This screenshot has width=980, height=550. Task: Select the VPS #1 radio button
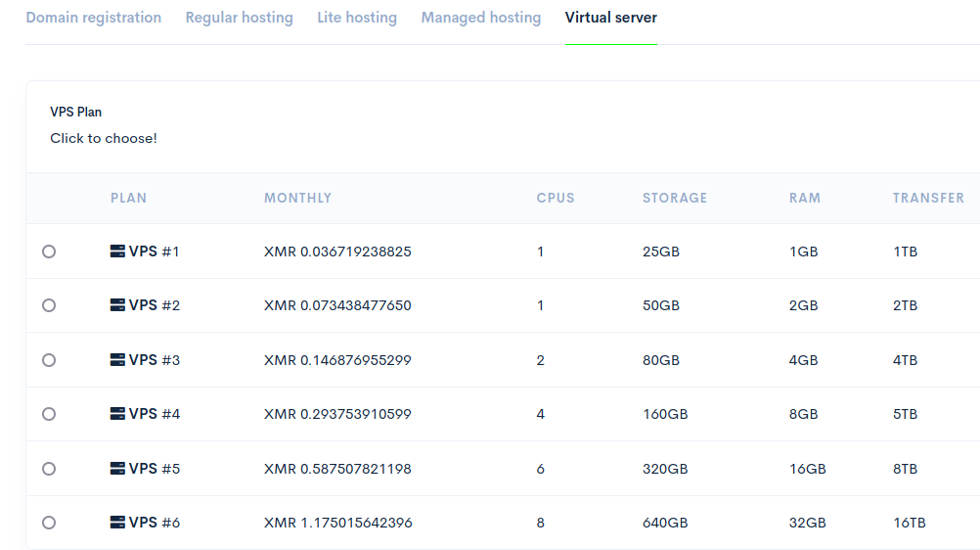point(49,252)
